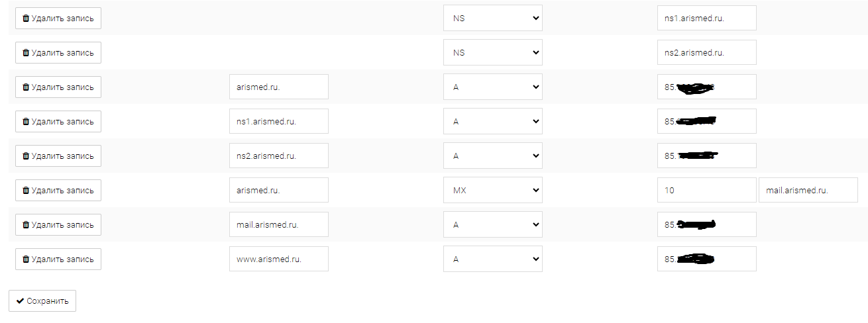Open type dropdown for www.arismed.ru. record
The width and height of the screenshot is (868, 323).
[x=492, y=259]
